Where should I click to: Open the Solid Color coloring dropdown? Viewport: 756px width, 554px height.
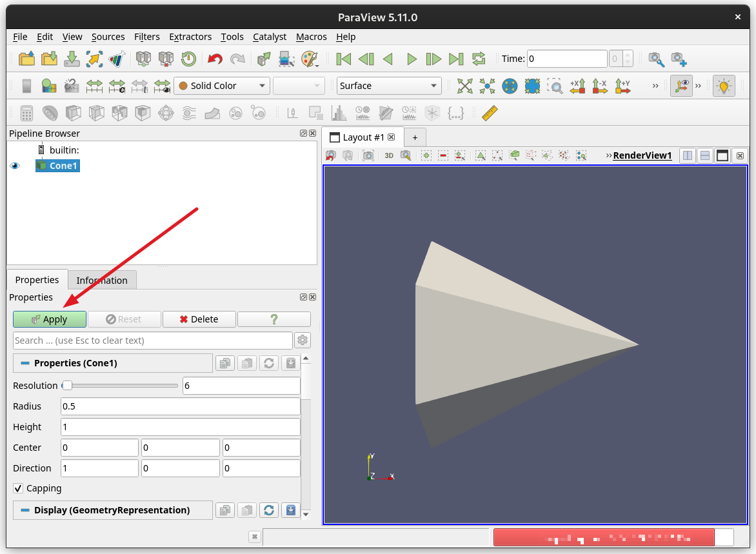pos(222,86)
